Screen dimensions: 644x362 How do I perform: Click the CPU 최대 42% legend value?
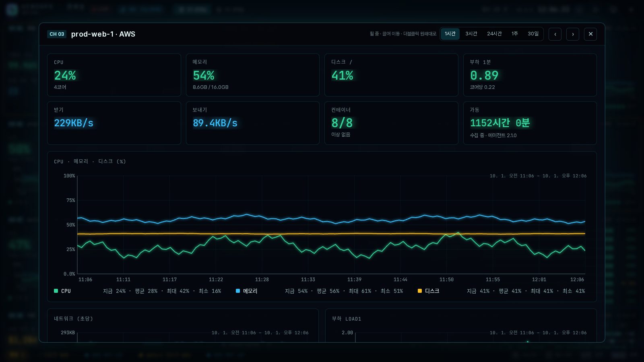click(x=178, y=291)
